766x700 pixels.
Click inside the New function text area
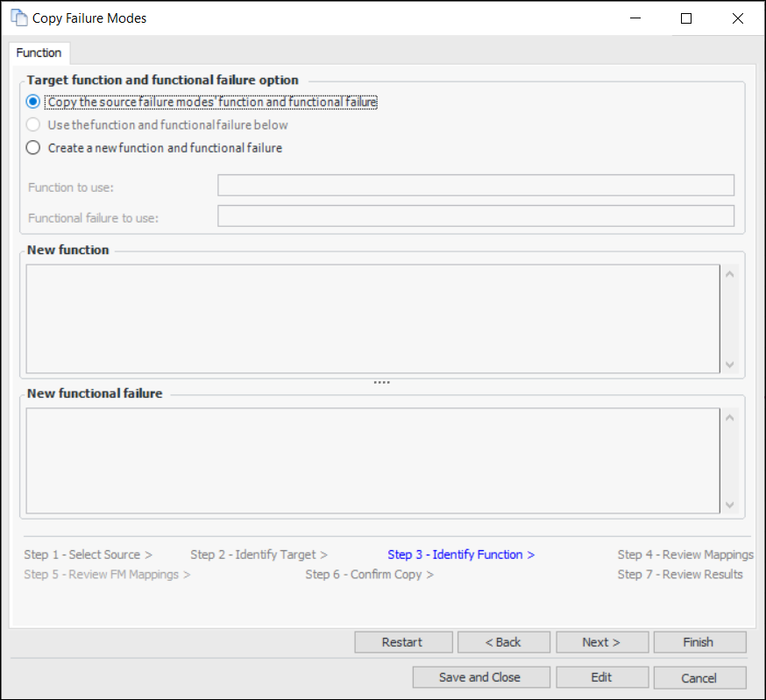point(372,319)
